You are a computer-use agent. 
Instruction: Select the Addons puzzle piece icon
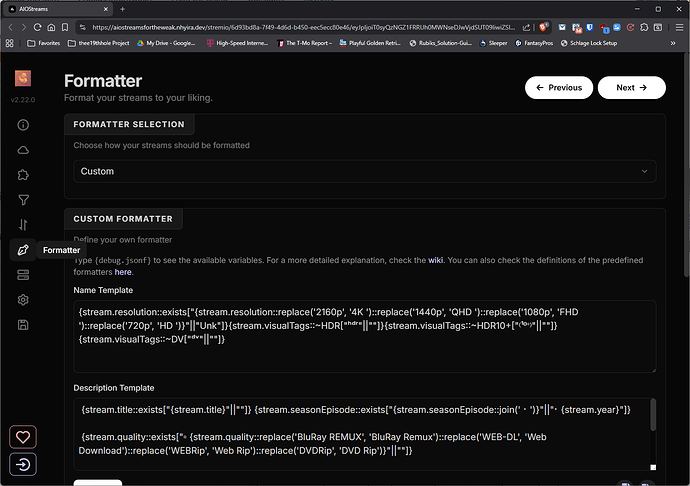23,175
